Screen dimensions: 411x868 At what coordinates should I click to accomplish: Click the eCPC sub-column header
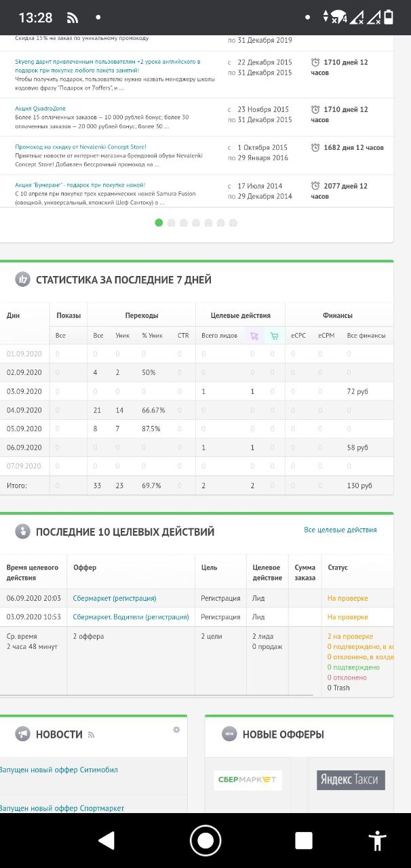[x=298, y=336]
